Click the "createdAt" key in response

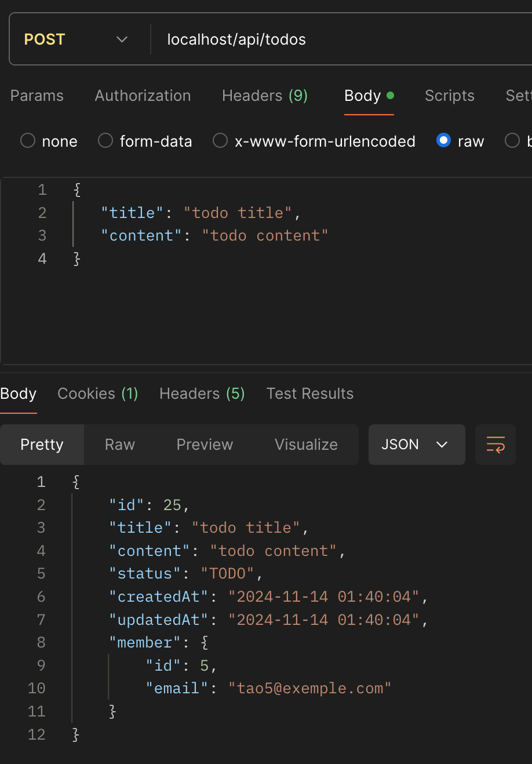tap(159, 596)
